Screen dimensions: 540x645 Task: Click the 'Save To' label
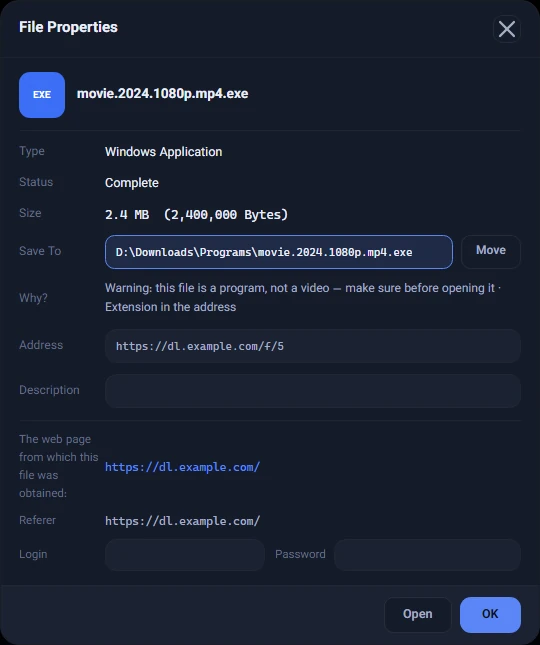(40, 251)
